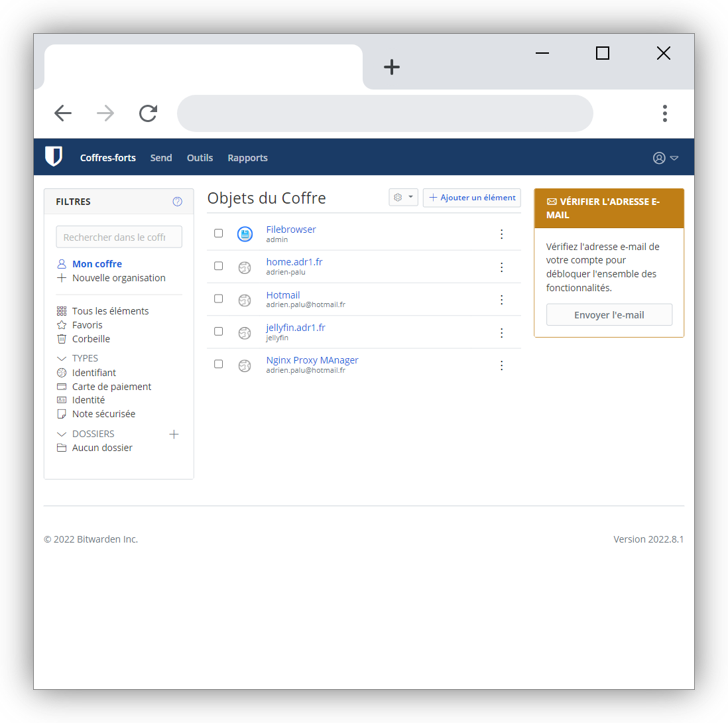Open options menu for Hotmail entry
The image size is (728, 723).
[501, 300]
